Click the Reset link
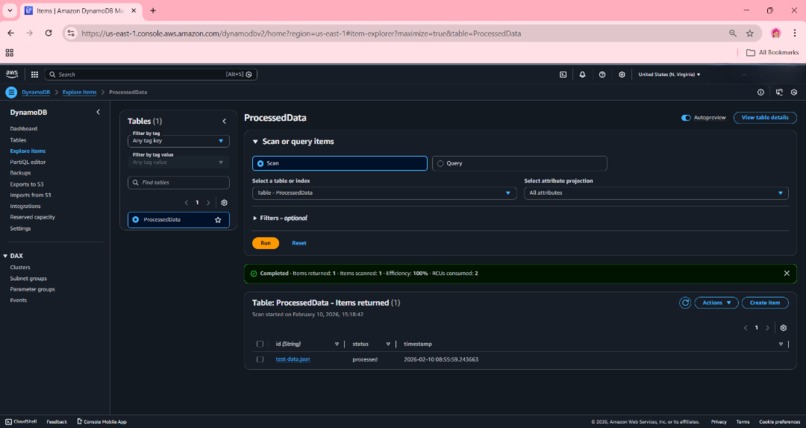This screenshot has width=806, height=428. tap(299, 243)
